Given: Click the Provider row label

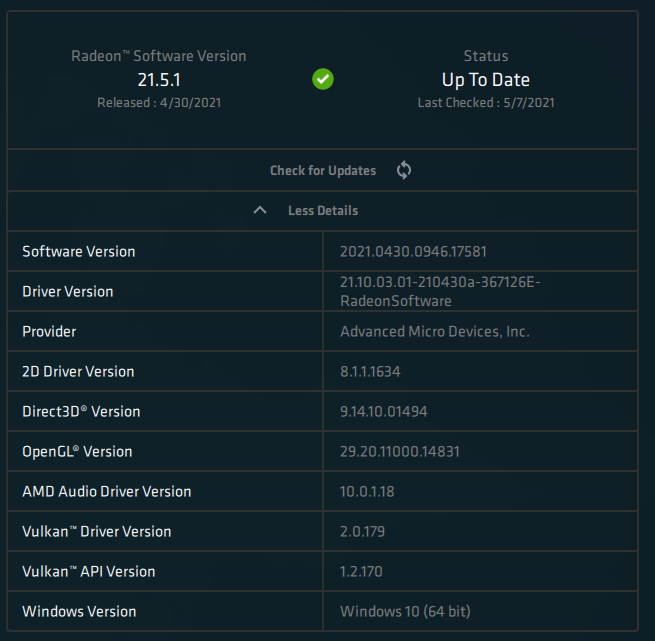Looking at the screenshot, I should 49,332.
